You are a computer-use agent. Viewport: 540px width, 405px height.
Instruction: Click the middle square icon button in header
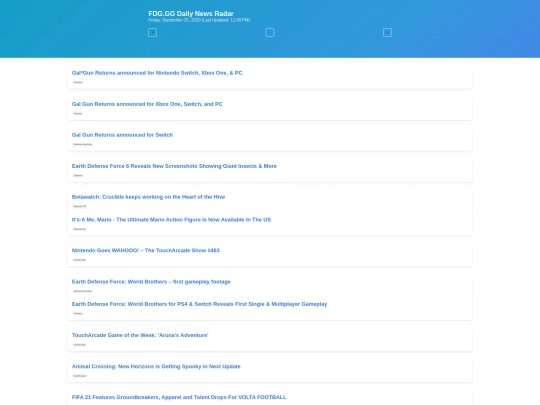(270, 32)
